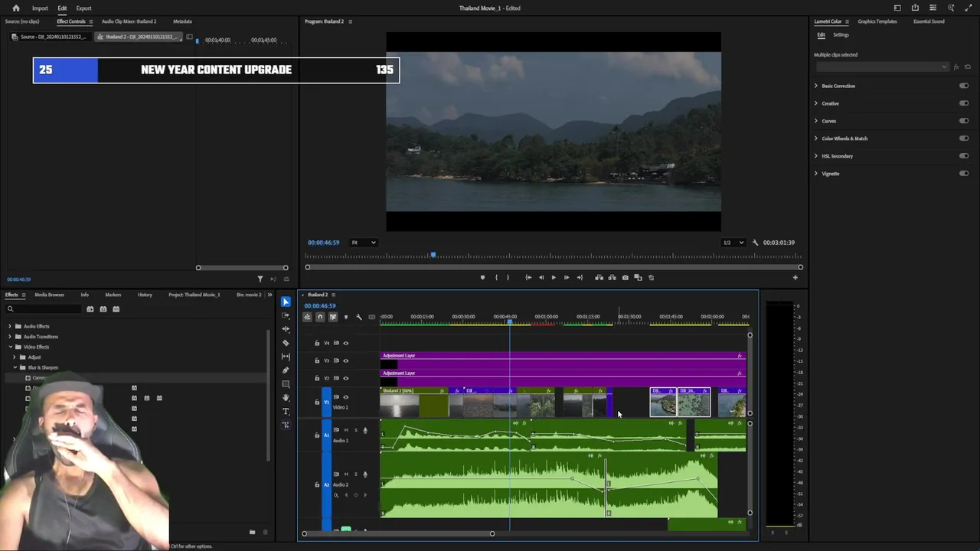Open the Media Browser tab
This screenshot has height=551, width=980.
coord(50,295)
